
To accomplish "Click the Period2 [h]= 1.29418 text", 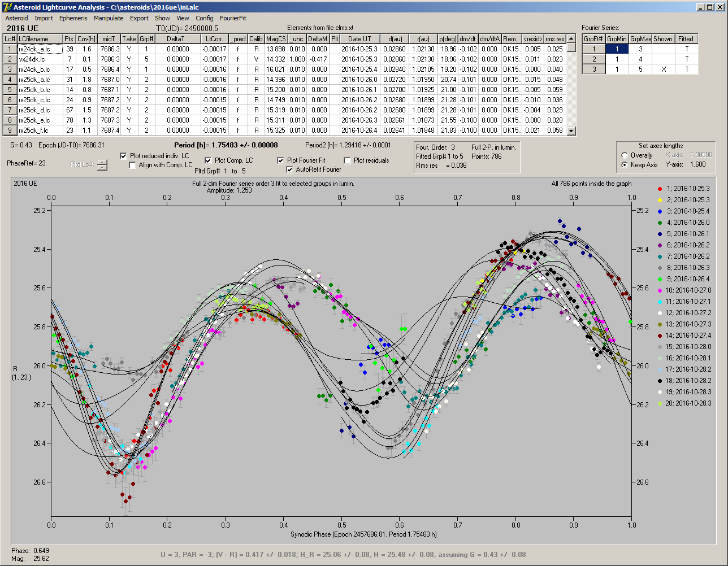I will tap(348, 145).
